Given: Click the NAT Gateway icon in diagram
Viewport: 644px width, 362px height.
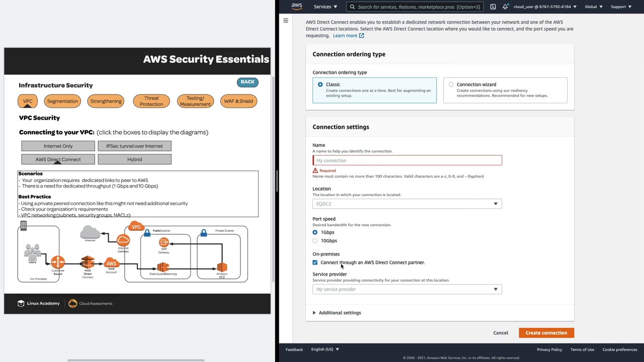Looking at the screenshot, I should (x=164, y=243).
